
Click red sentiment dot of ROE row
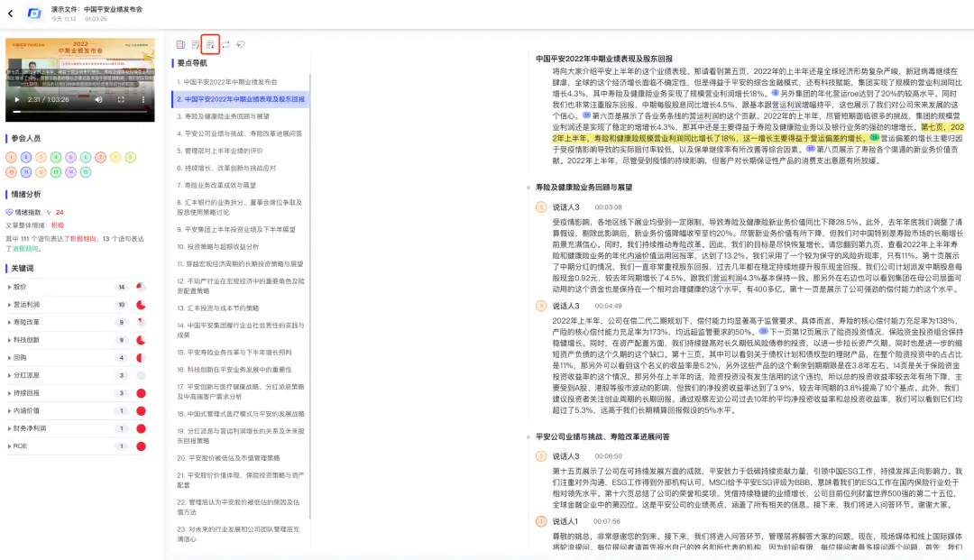click(141, 446)
